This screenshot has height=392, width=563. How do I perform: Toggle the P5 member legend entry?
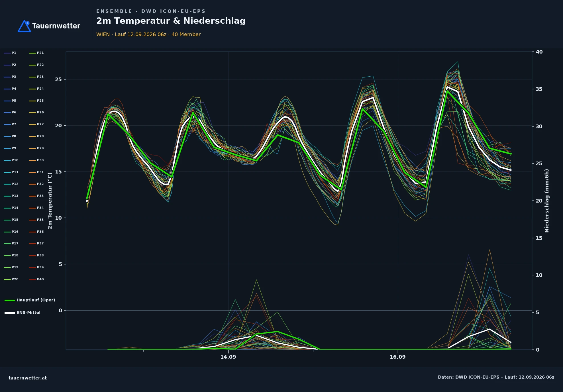point(10,101)
